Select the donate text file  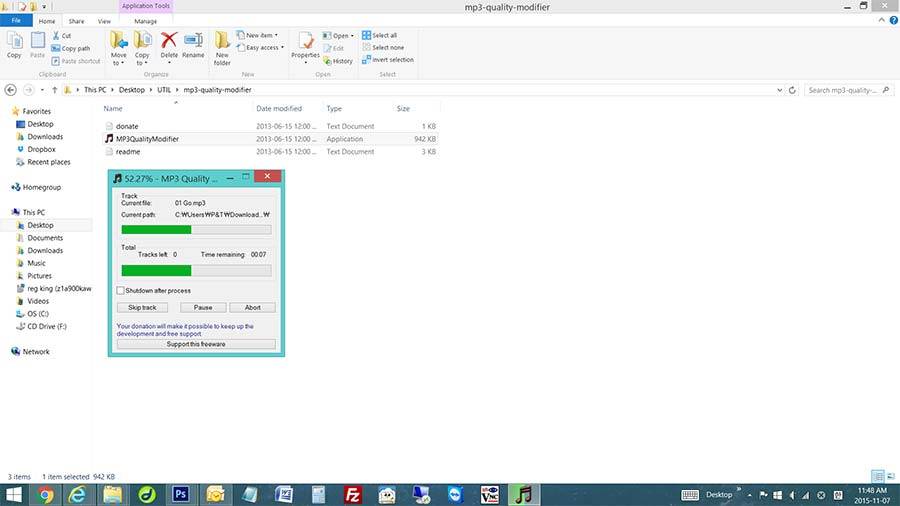coord(127,126)
